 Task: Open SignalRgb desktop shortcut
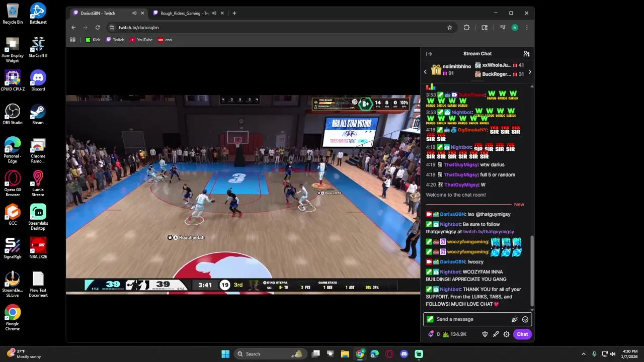13,248
